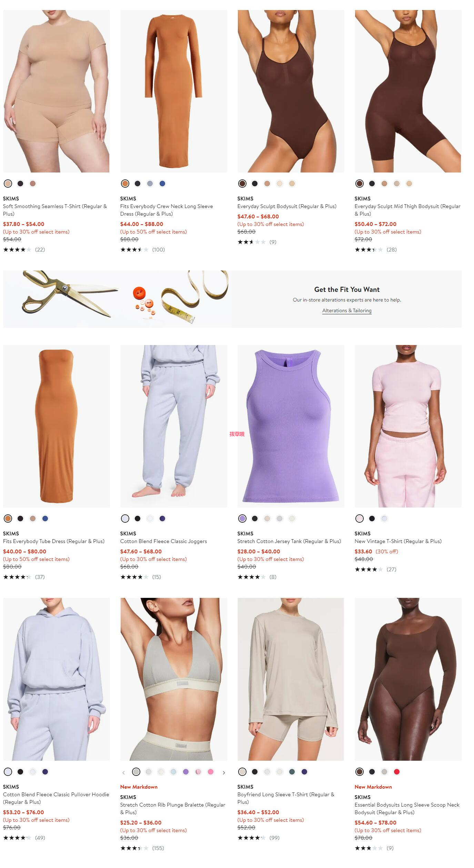Open New Vintage T-Shirt product link
Image resolution: width=474 pixels, height=868 pixels.
(398, 541)
